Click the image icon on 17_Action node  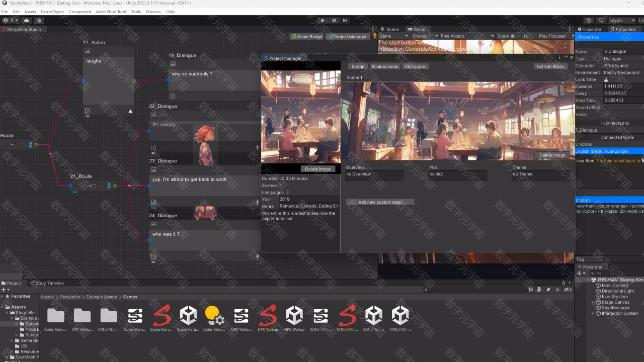(87, 51)
